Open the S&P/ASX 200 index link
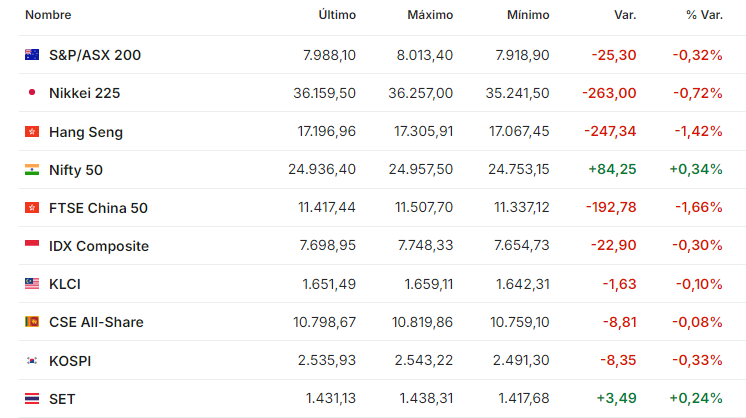The height and width of the screenshot is (418, 746). (95, 55)
